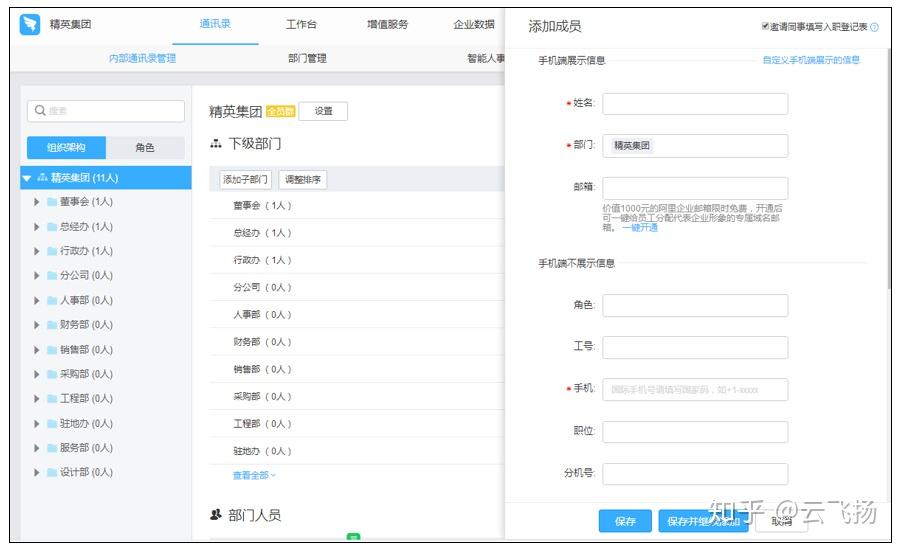Open the 智能人事 sub-tab
This screenshot has height=549, width=900.
(x=486, y=59)
